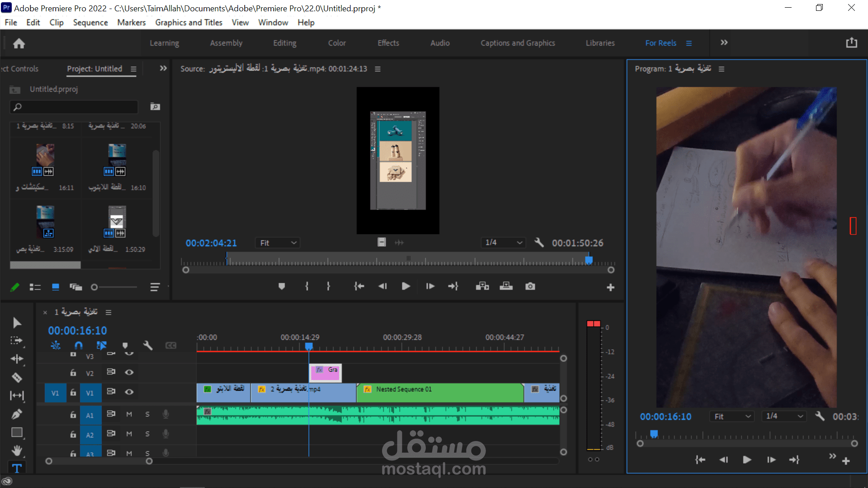This screenshot has width=868, height=488.
Task: Open Program monitor 1/4 resolution dropdown
Action: tap(783, 416)
